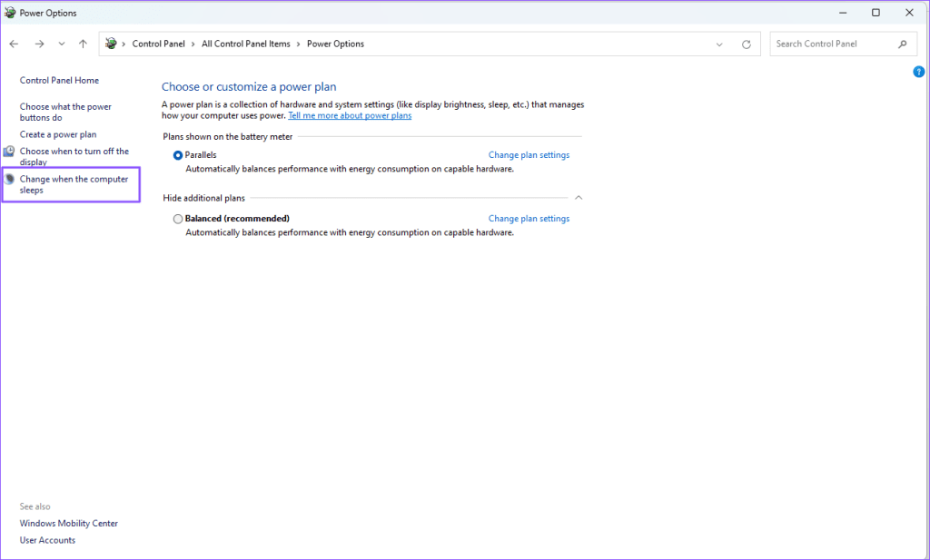Click All Control Panel Items breadcrumb
The height and width of the screenshot is (560, 930).
click(x=246, y=43)
